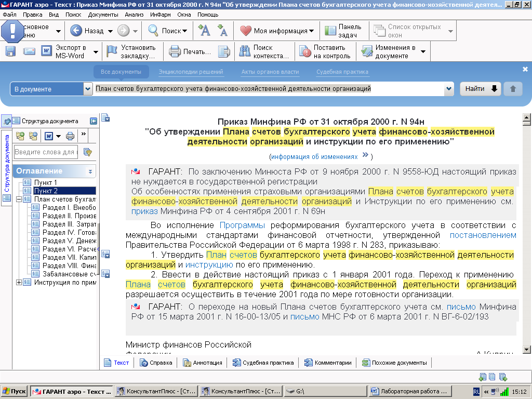Viewport: 532px width, 399px height.
Task: Open Изменения в документе dropdown arrow
Action: click(423, 52)
